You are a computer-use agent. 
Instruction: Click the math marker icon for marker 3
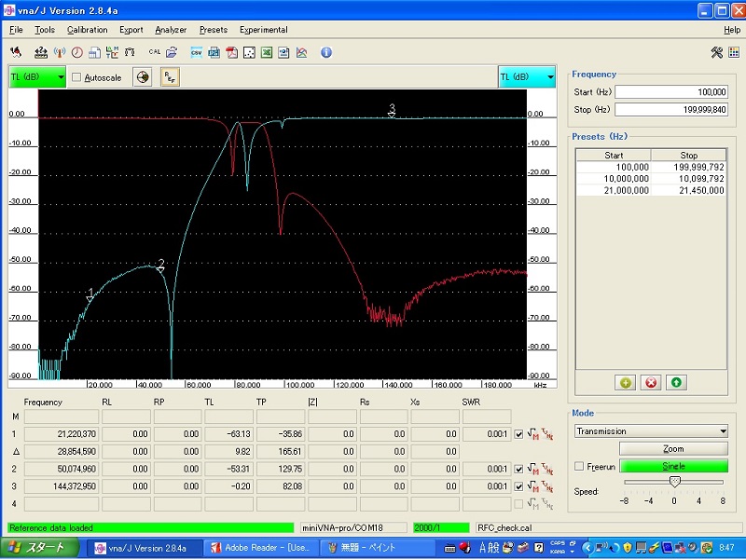pos(533,486)
